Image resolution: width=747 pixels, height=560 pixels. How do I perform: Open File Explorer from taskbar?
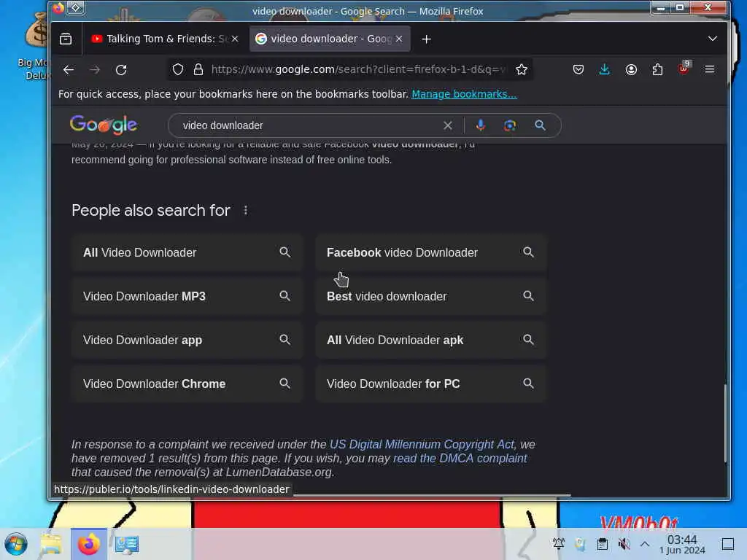click(51, 544)
